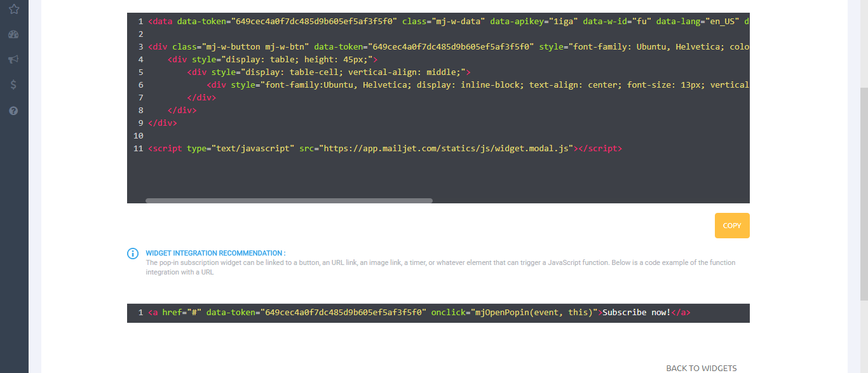Open the dollar sign billing icon
This screenshot has width=868, height=373.
click(13, 85)
